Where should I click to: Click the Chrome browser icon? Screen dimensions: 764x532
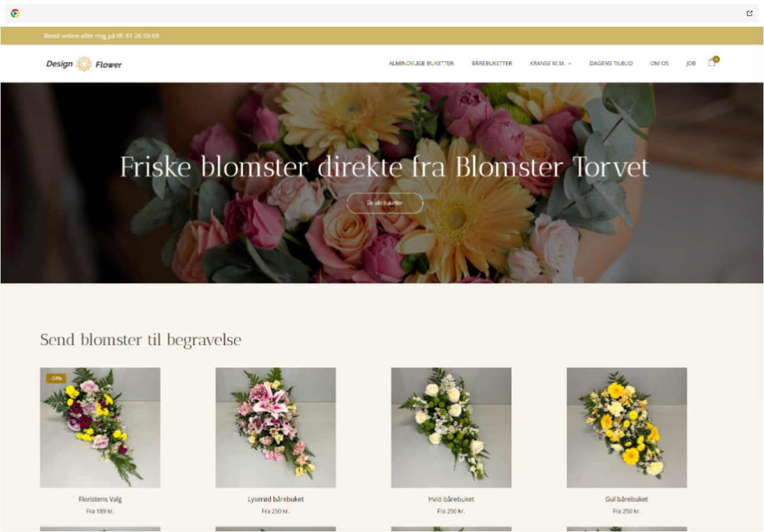click(x=15, y=13)
